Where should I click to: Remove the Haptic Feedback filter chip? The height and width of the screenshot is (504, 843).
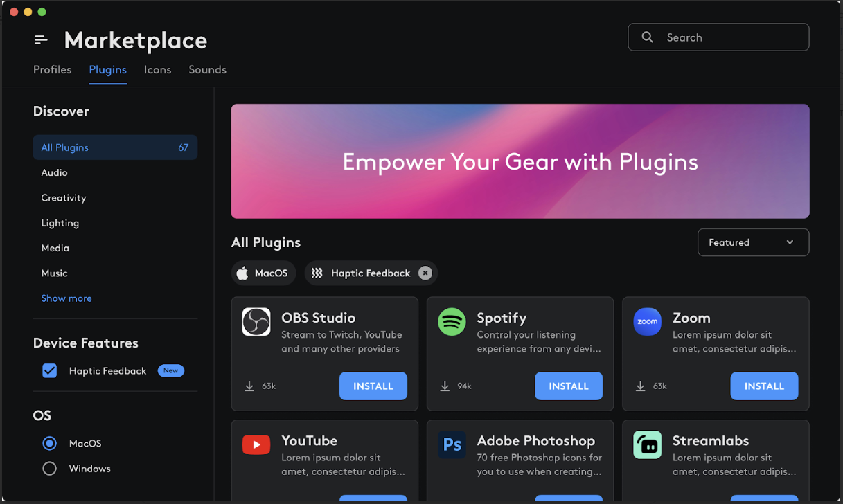pos(425,273)
